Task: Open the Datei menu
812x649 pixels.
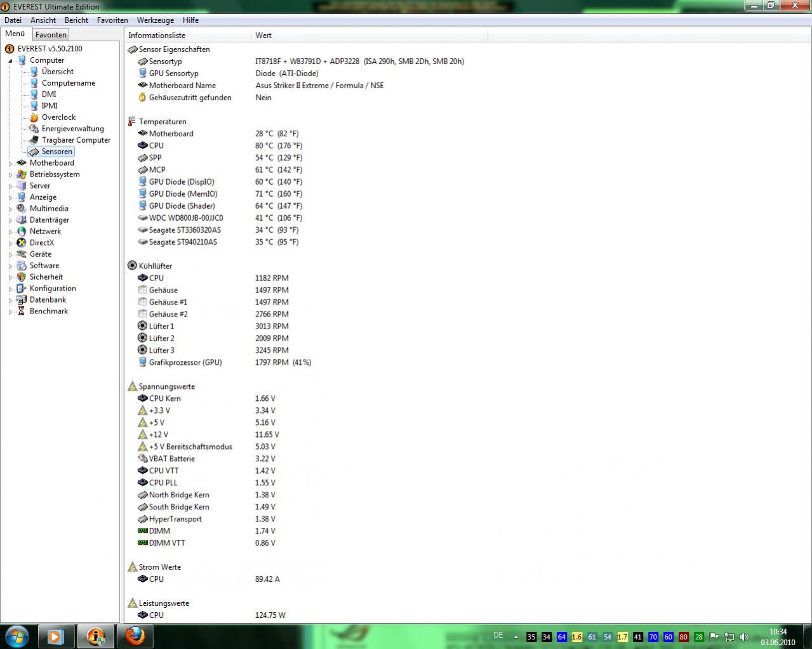Action: 13,20
